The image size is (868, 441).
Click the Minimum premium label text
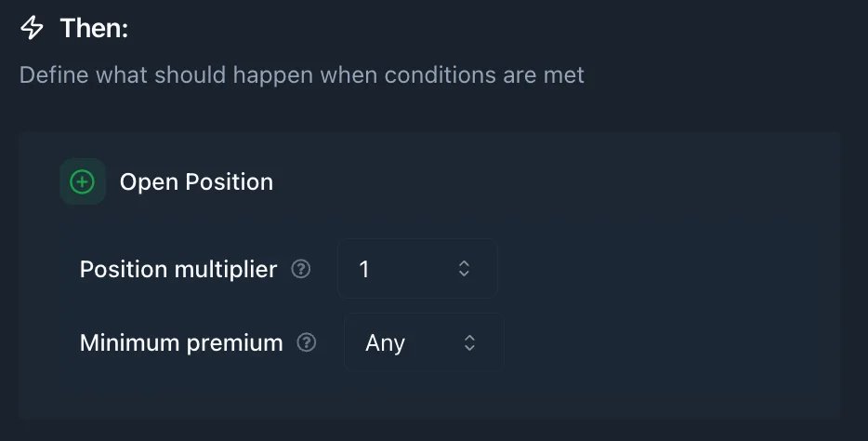181,342
